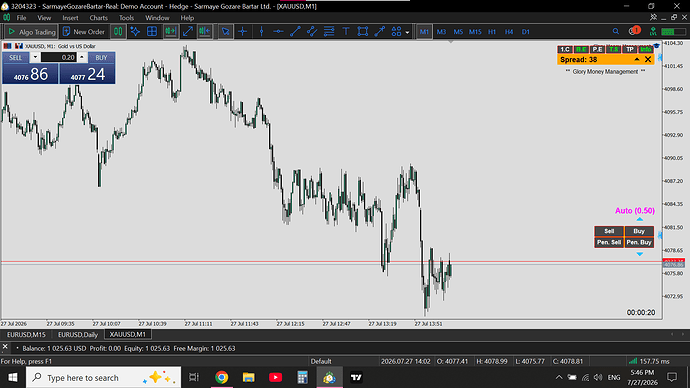This screenshot has width=690, height=388.
Task: Switch to M1 timeframe
Action: point(424,32)
